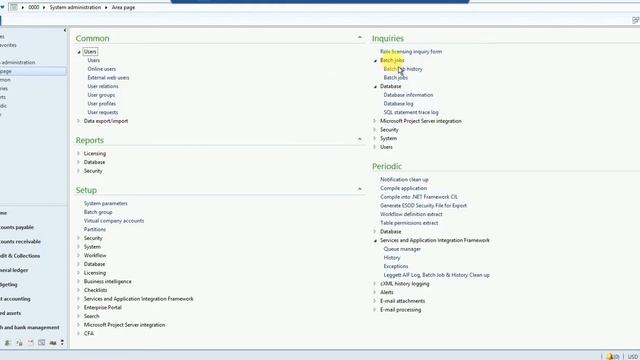Click System administration in the breadcrumb path
The height and width of the screenshot is (360, 640).
75,7
